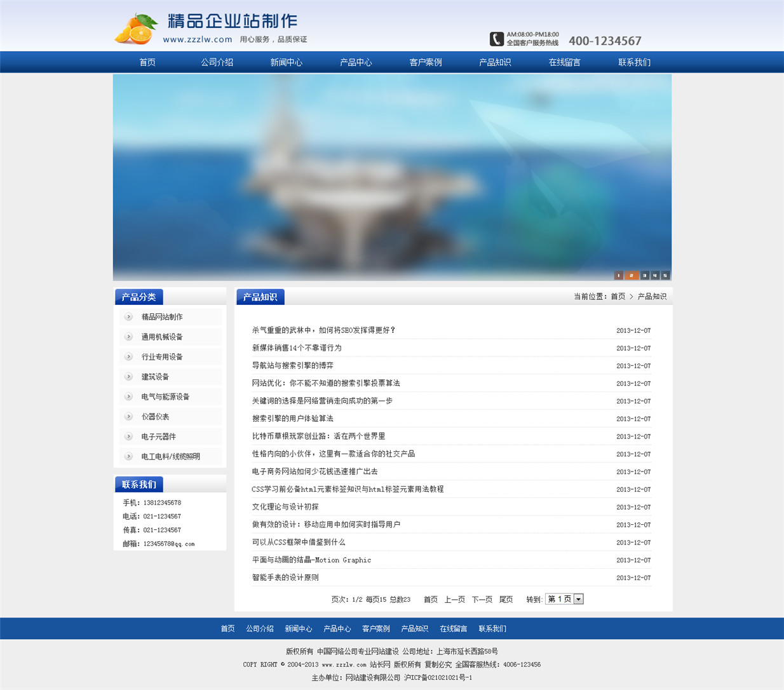Open 首页 in top navigation bar
The image size is (784, 690).
tap(147, 62)
